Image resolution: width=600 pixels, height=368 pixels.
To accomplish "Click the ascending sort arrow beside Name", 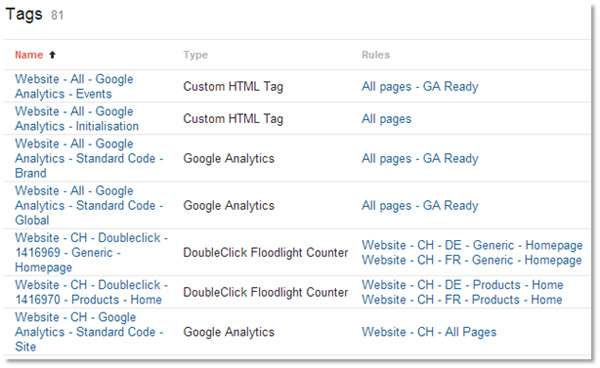I will [x=52, y=55].
